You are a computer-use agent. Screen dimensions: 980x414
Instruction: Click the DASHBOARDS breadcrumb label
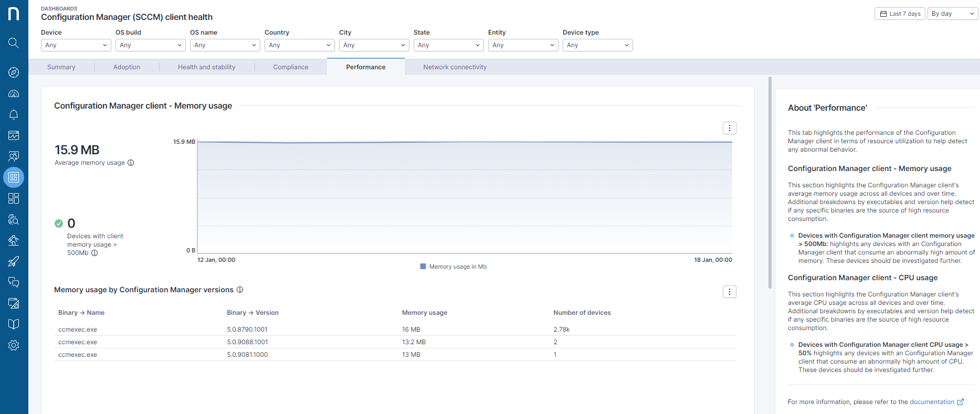[x=59, y=8]
